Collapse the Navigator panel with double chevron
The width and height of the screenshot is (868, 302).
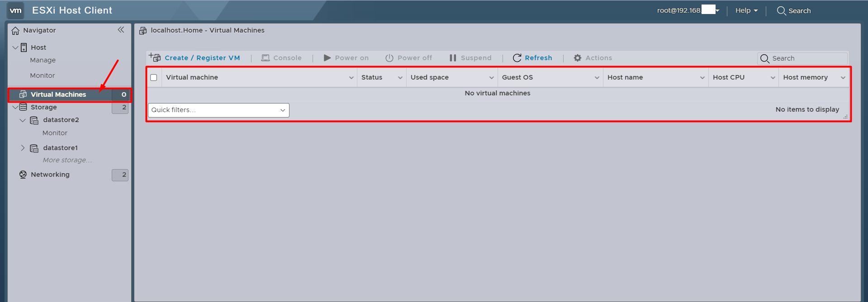pyautogui.click(x=121, y=30)
